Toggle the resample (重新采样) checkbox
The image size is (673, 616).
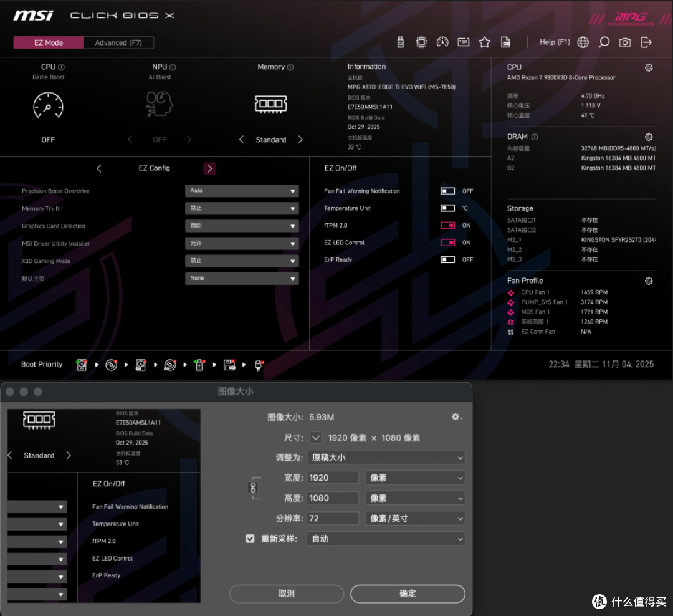(x=250, y=539)
